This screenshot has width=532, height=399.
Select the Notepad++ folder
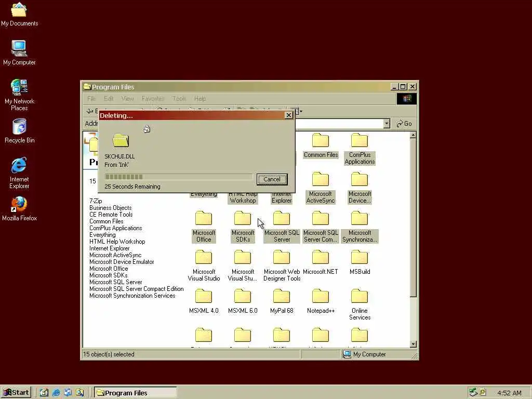pyautogui.click(x=321, y=301)
